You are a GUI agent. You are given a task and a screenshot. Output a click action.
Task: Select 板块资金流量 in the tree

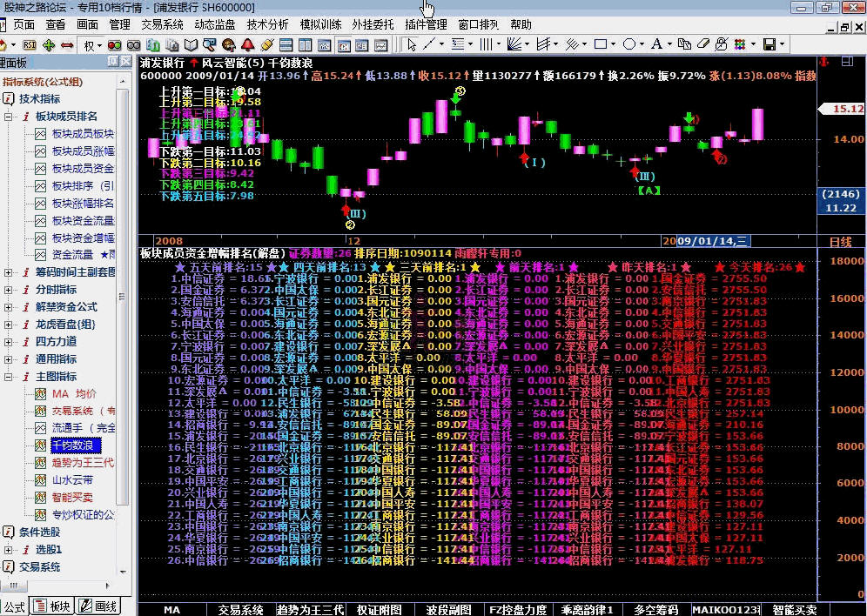(x=83, y=221)
